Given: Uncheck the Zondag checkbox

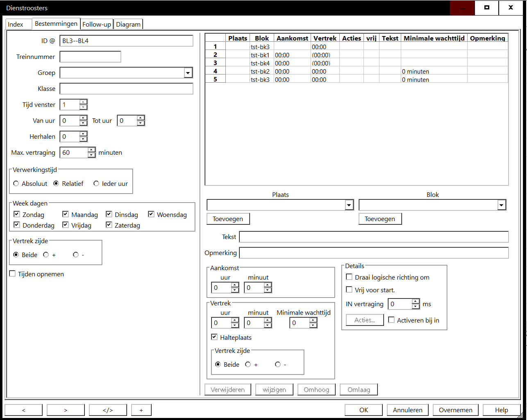Looking at the screenshot, I should click(x=17, y=214).
